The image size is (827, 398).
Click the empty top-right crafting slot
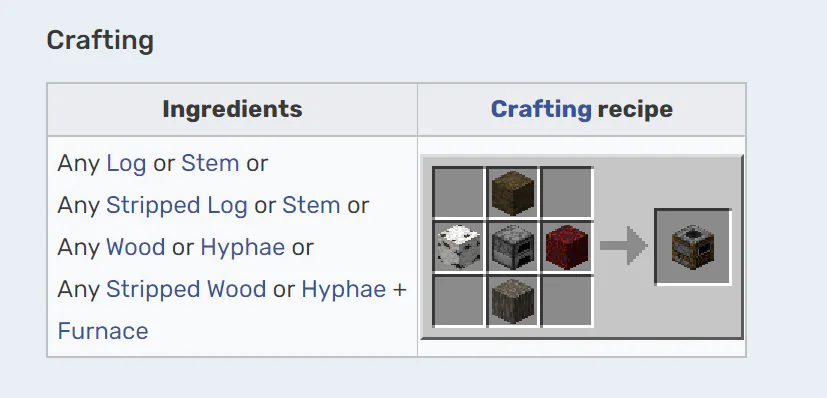point(566,193)
